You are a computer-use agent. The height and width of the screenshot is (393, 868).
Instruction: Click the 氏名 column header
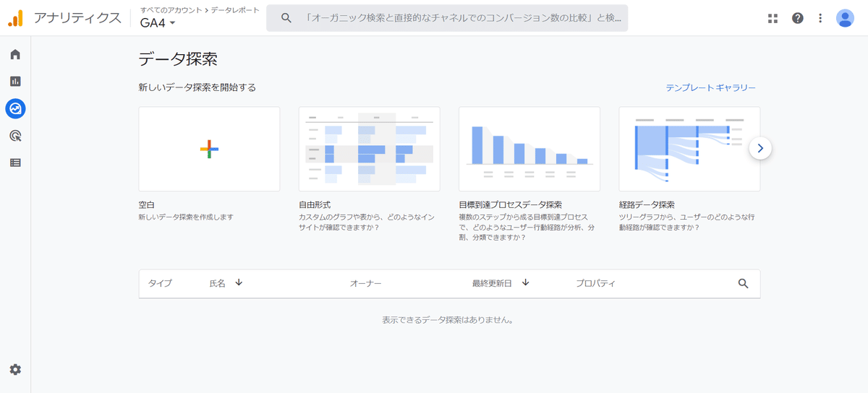pos(218,283)
